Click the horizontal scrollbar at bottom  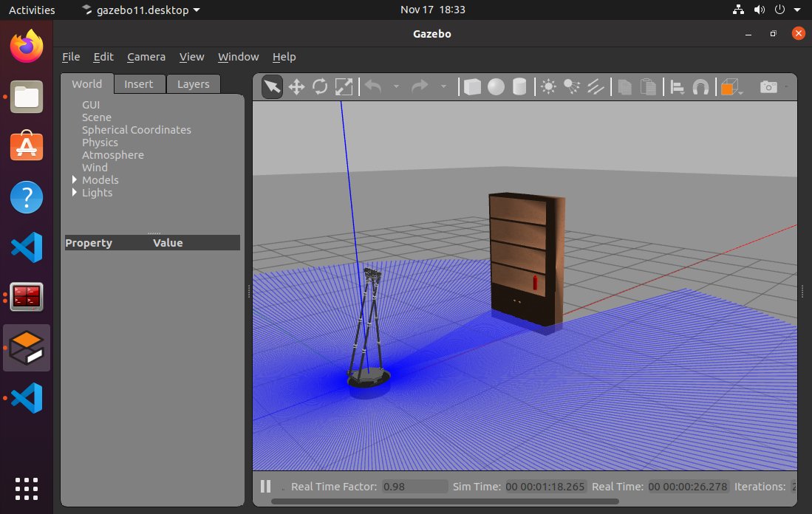click(x=444, y=501)
